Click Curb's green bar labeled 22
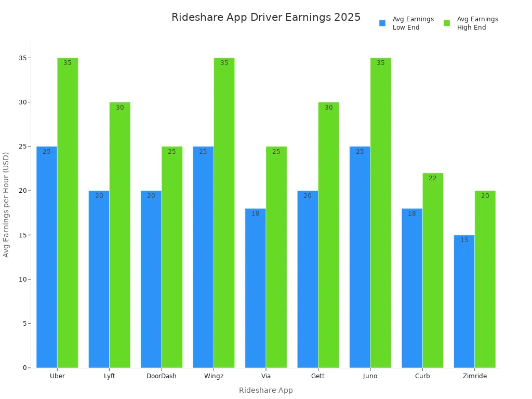 pos(433,270)
